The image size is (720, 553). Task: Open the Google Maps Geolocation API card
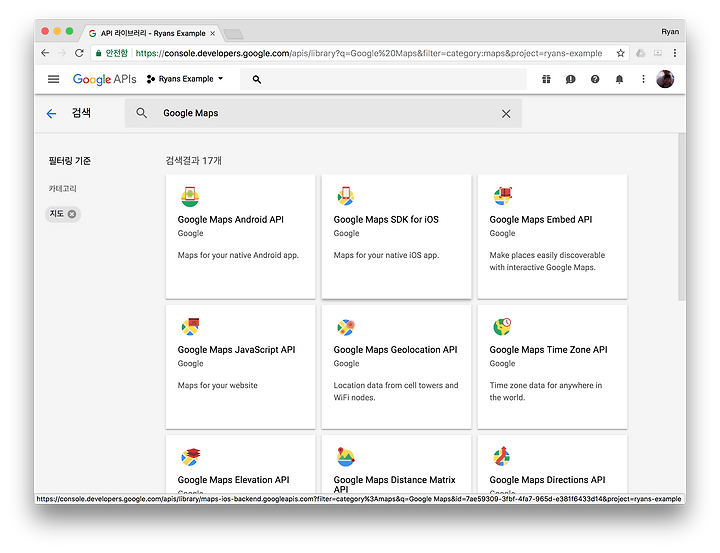pyautogui.click(x=396, y=367)
